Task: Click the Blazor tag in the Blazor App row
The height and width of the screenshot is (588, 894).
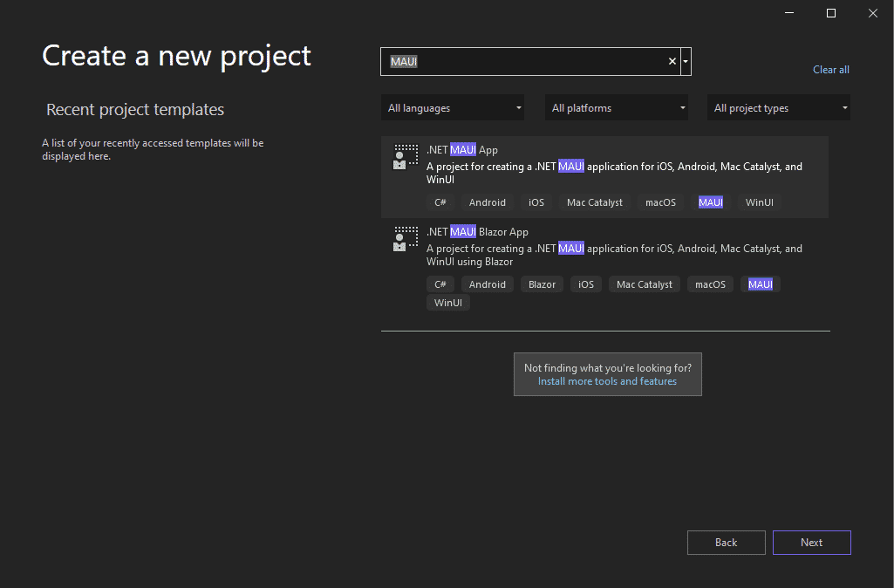Action: tap(542, 284)
